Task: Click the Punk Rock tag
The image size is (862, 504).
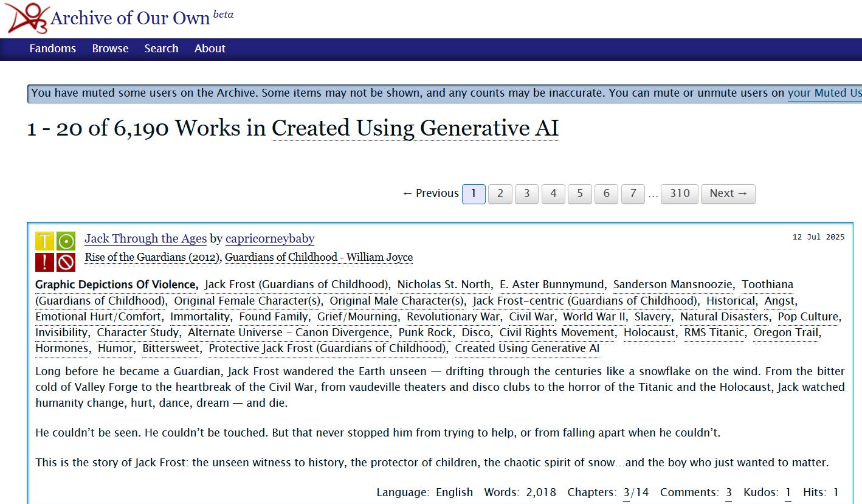Action: (x=426, y=333)
